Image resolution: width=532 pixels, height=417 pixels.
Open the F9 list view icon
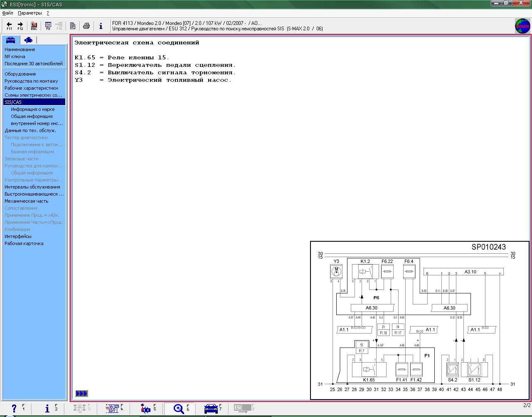(48, 26)
